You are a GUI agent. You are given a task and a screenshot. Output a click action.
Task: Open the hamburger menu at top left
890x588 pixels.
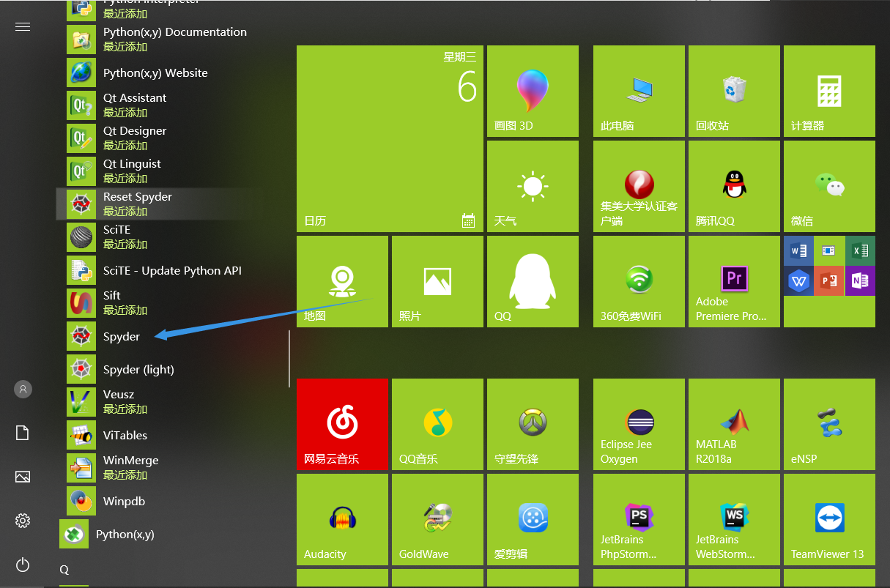point(23,27)
